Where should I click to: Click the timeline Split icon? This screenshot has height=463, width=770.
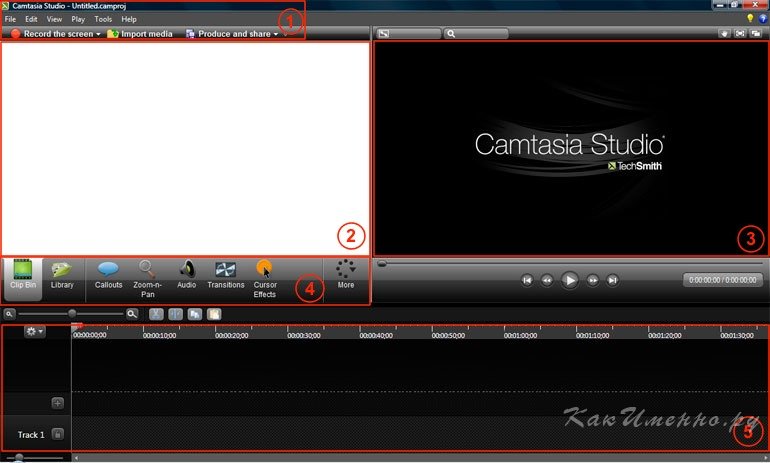coord(175,314)
